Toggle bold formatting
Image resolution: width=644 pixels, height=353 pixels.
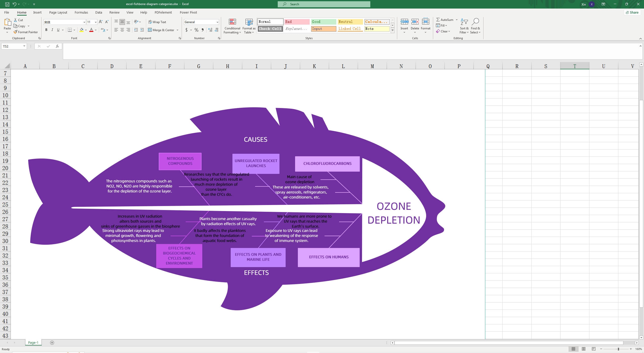click(46, 30)
